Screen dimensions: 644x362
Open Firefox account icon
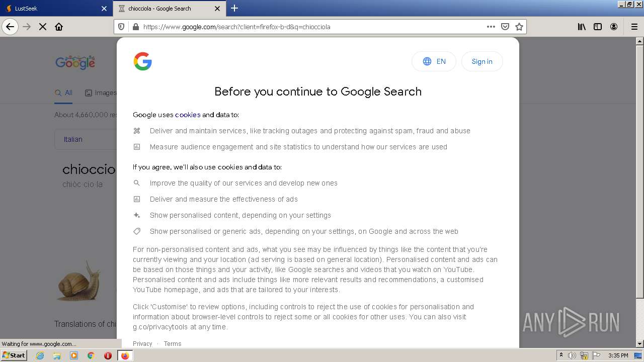point(614,27)
